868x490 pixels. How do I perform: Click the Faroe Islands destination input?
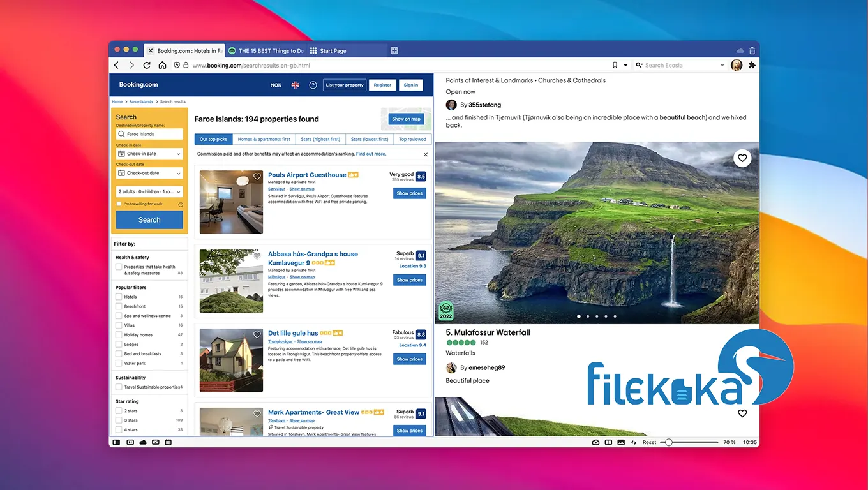tap(149, 134)
